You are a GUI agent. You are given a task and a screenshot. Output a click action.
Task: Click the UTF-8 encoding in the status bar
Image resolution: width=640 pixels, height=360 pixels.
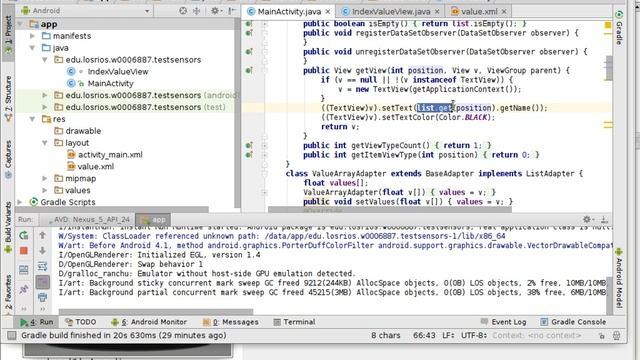(x=474, y=336)
